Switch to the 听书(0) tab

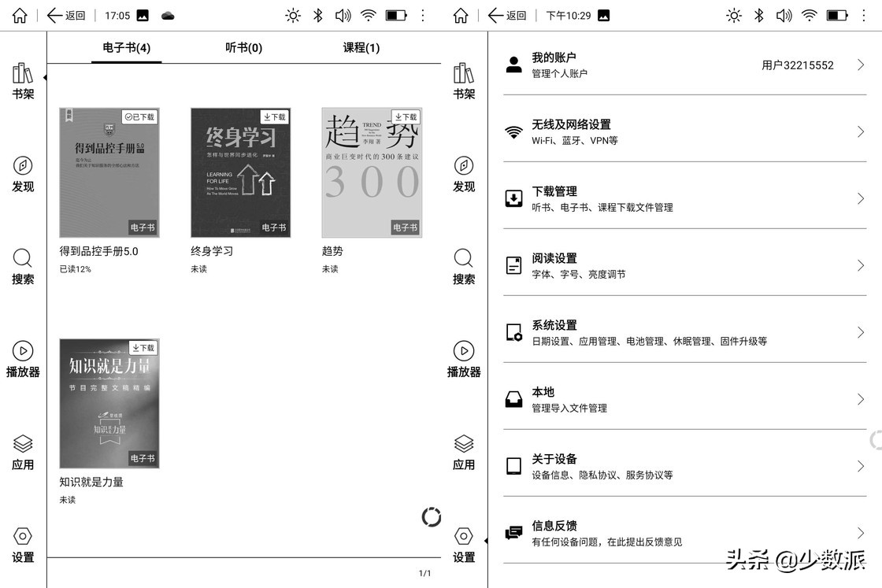pos(244,48)
